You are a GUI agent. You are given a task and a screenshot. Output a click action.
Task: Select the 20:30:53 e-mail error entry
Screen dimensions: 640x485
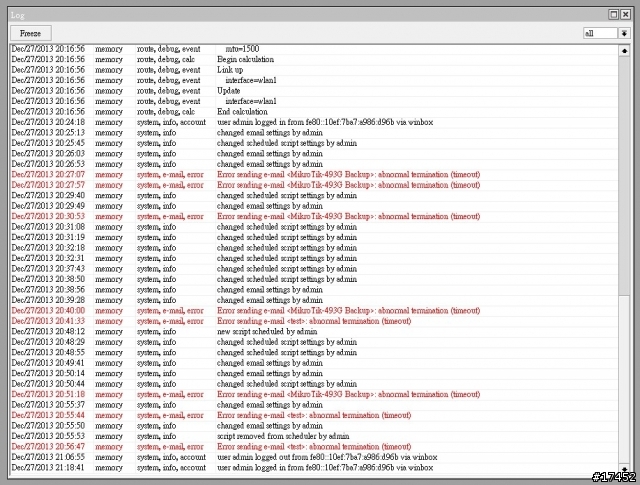click(x=314, y=216)
